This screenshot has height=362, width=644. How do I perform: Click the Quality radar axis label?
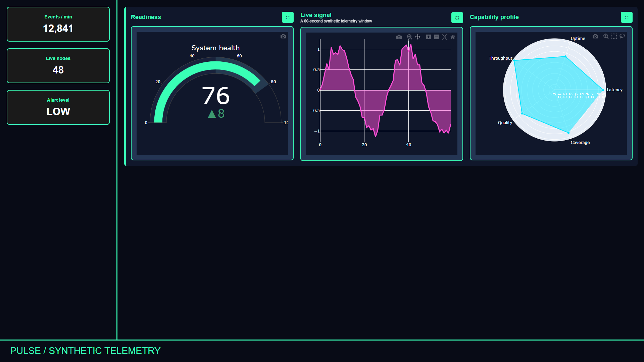505,123
